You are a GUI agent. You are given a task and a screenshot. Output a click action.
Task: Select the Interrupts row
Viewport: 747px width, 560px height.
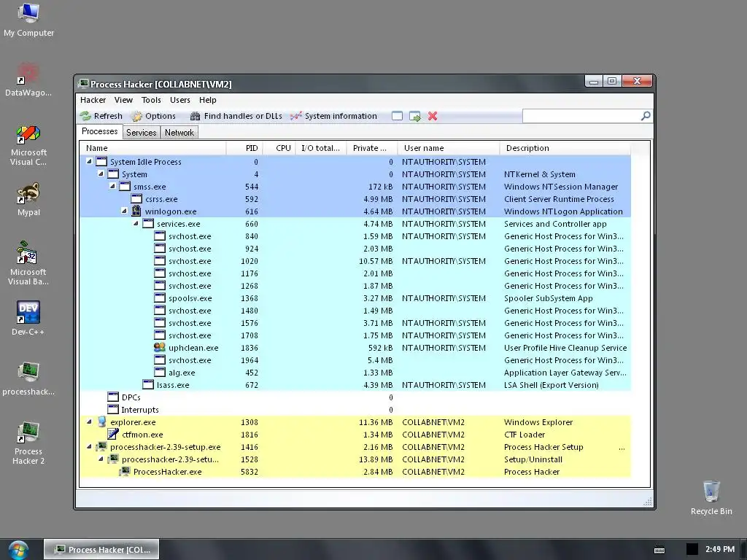[355, 410]
